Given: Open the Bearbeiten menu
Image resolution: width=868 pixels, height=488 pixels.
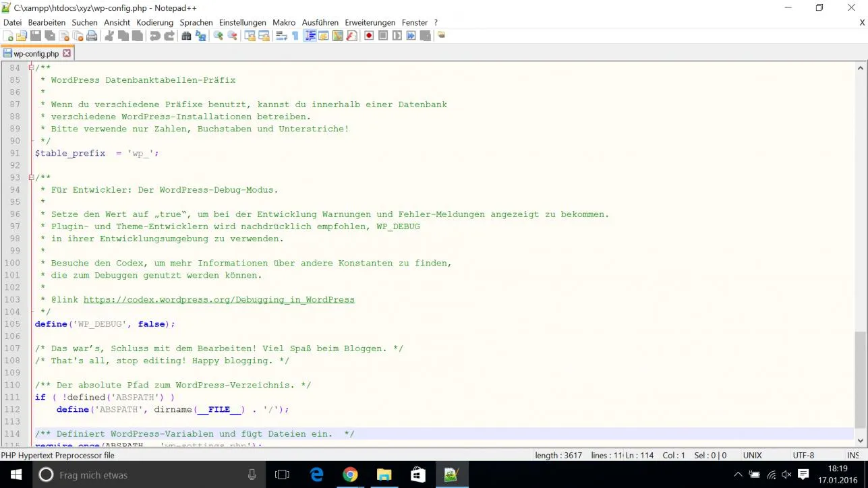Looking at the screenshot, I should [x=47, y=22].
